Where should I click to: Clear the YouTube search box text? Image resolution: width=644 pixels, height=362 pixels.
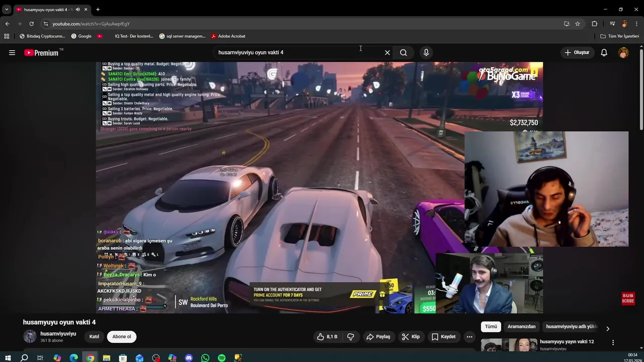387,52
